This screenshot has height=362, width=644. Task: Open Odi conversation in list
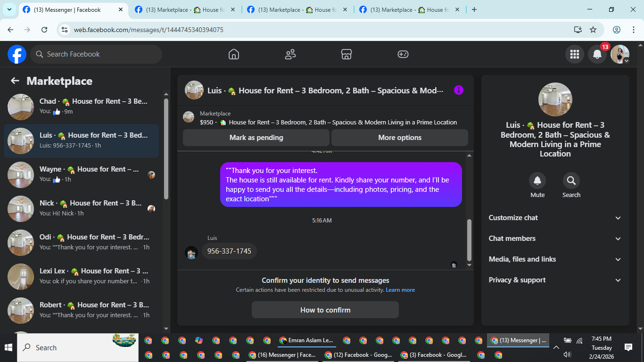(82, 242)
